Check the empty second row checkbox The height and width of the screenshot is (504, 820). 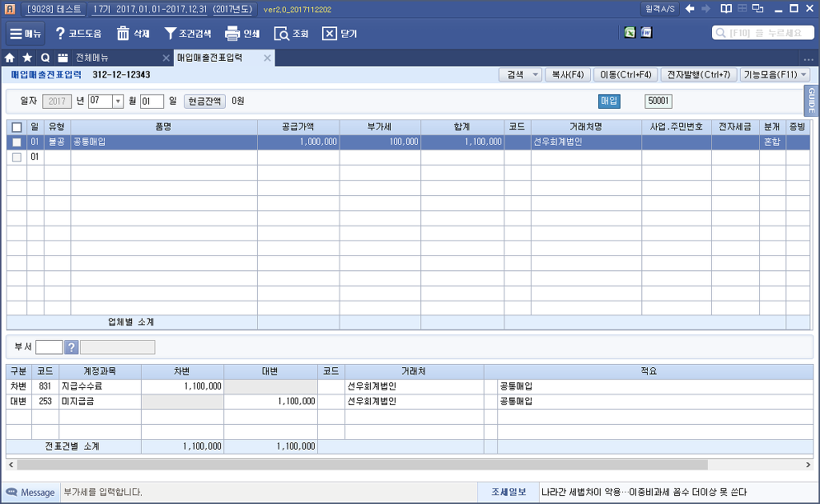(17, 158)
